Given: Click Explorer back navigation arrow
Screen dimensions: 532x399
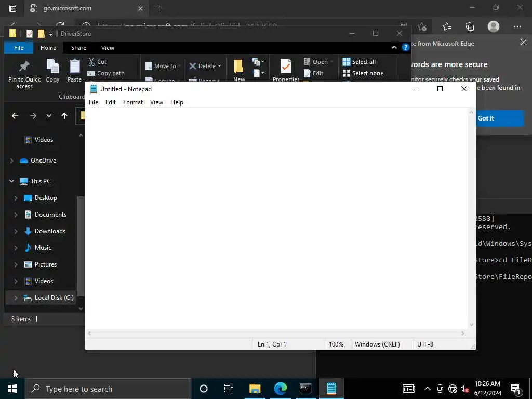Looking at the screenshot, I should coord(15,116).
